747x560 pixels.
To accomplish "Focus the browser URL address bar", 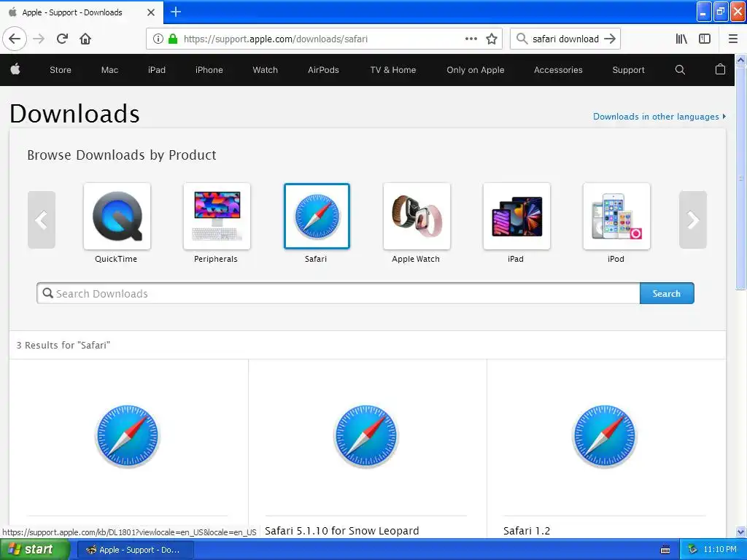I will 324,39.
